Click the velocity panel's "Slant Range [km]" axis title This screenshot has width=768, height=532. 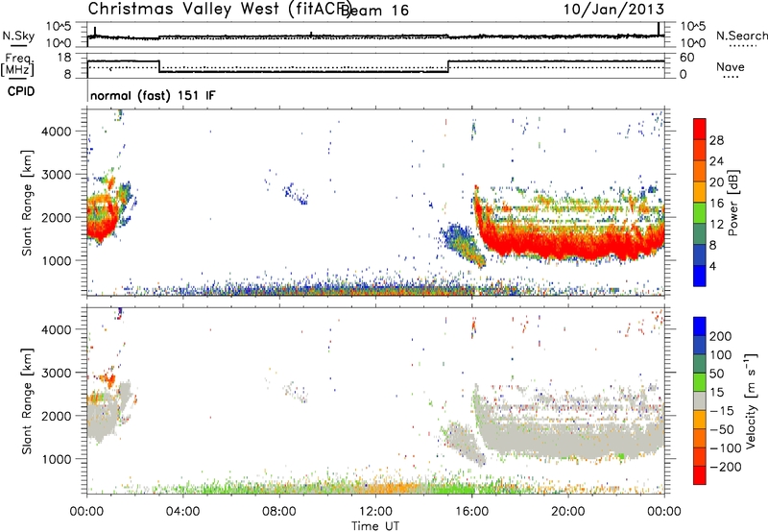27,401
